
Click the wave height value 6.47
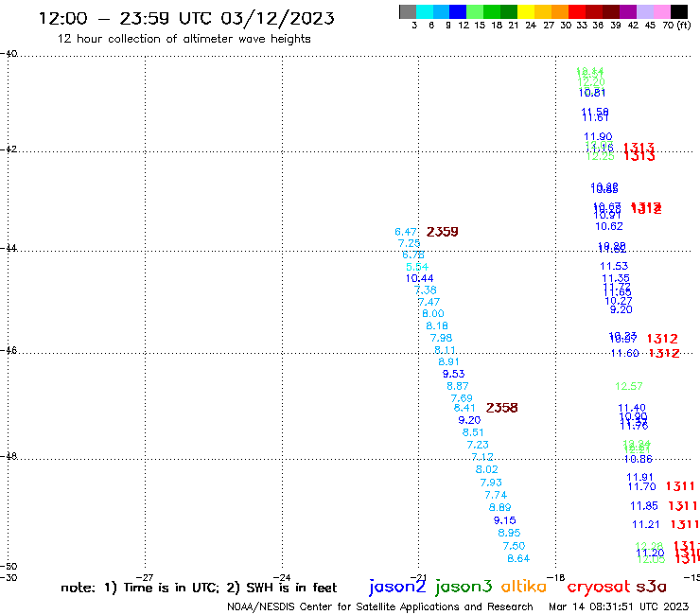(406, 232)
